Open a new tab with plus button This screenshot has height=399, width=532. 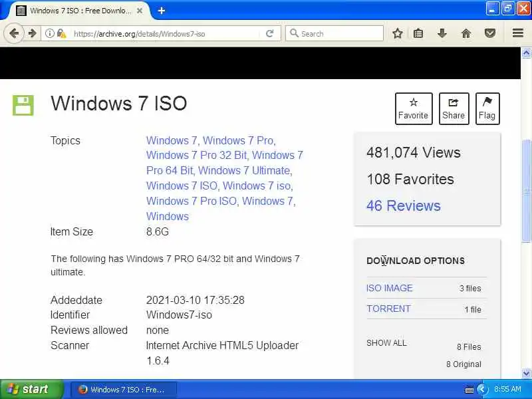tap(162, 11)
